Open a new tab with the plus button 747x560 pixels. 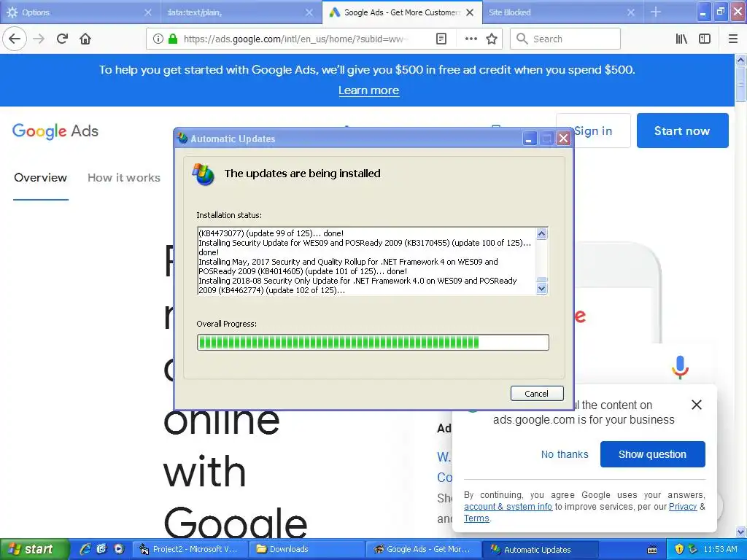pyautogui.click(x=656, y=12)
